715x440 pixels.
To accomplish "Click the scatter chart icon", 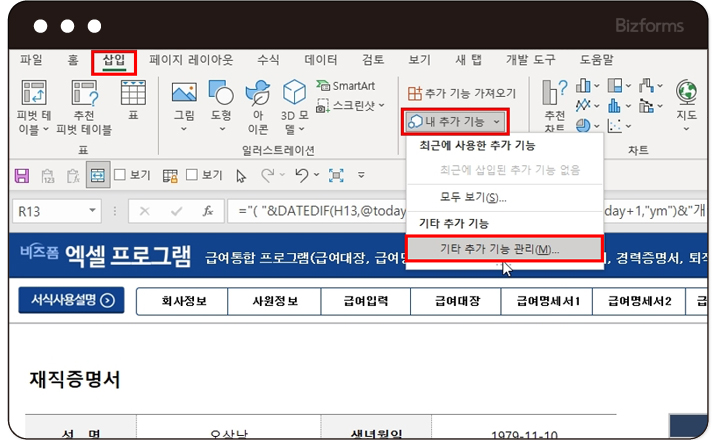I will point(615,126).
